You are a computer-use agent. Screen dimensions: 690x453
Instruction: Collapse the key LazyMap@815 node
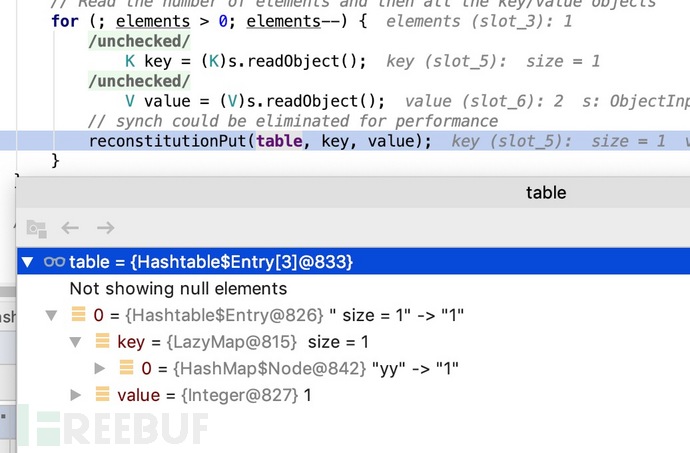point(76,342)
